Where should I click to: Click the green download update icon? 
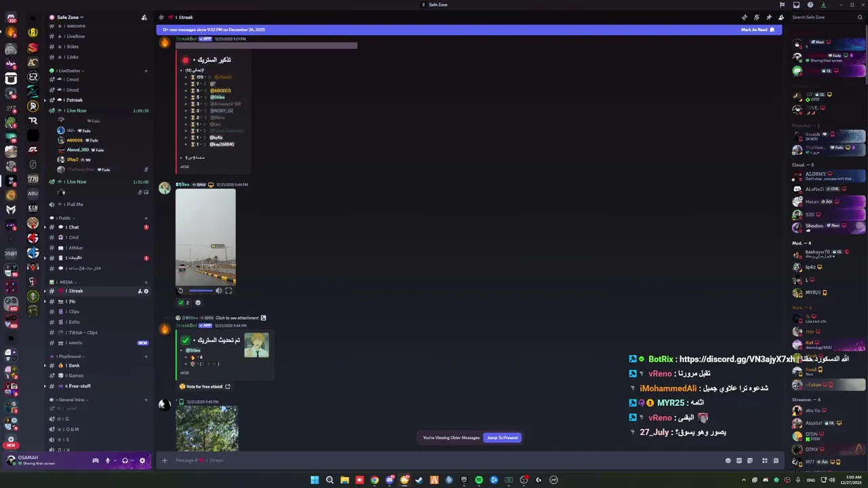coord(823,5)
